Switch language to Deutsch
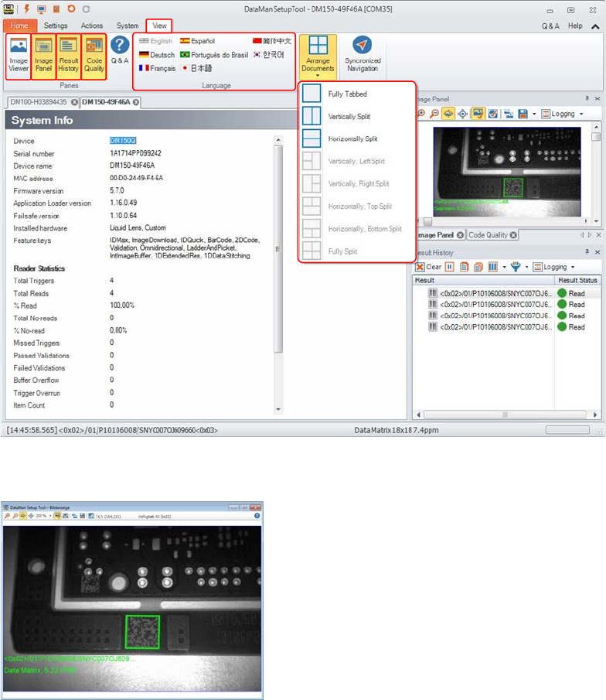 point(157,55)
